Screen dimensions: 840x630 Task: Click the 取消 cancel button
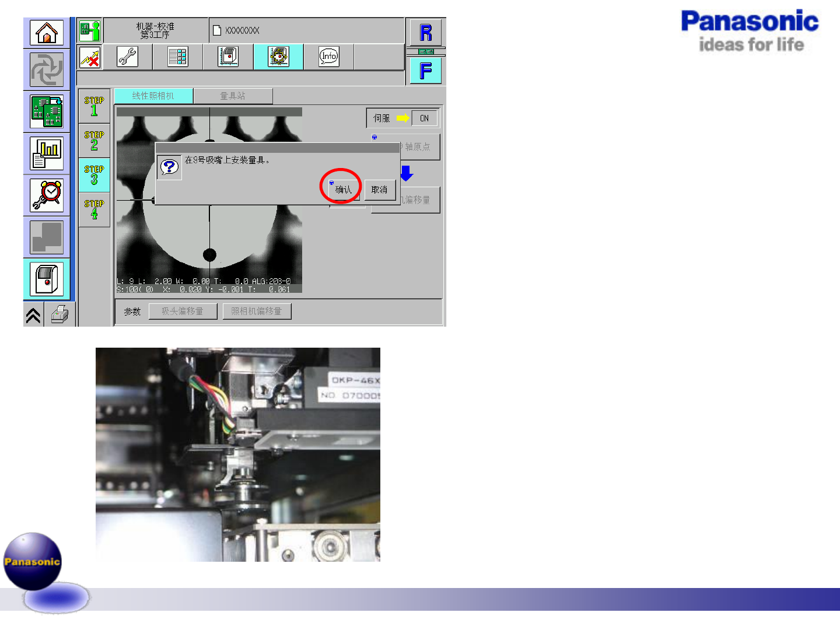point(379,190)
